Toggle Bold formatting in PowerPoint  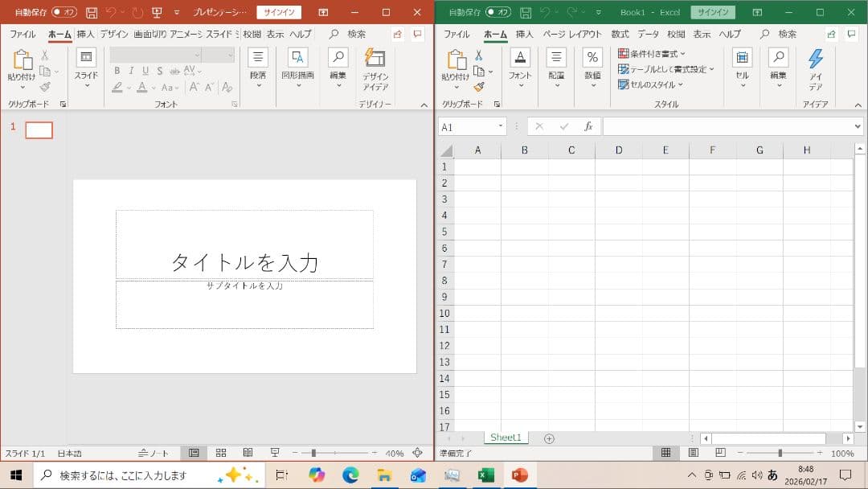117,71
